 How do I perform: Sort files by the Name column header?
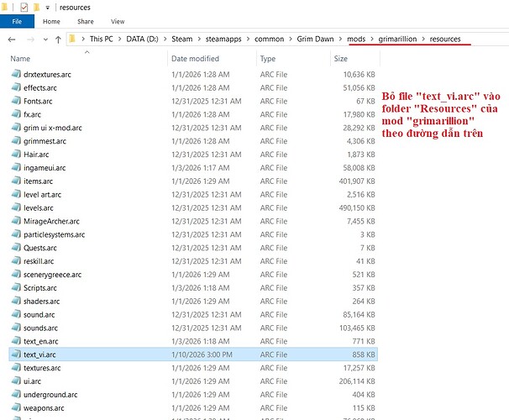(x=20, y=59)
